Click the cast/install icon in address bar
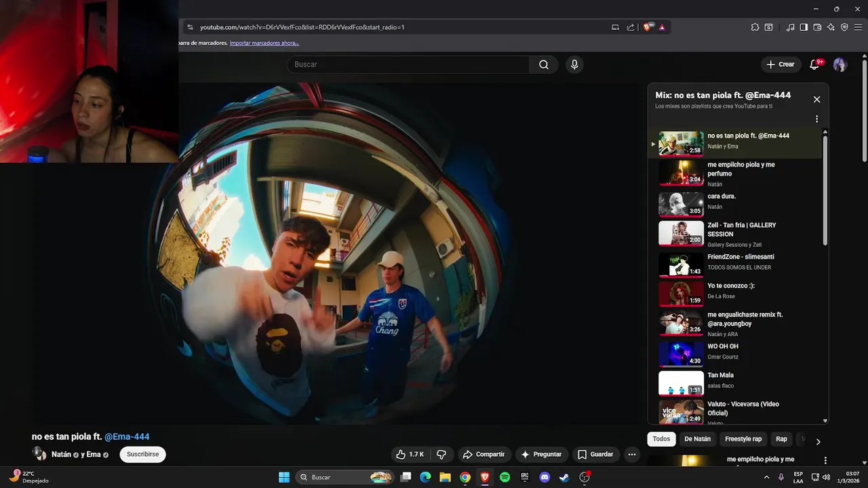The width and height of the screenshot is (868, 488). pyautogui.click(x=615, y=27)
